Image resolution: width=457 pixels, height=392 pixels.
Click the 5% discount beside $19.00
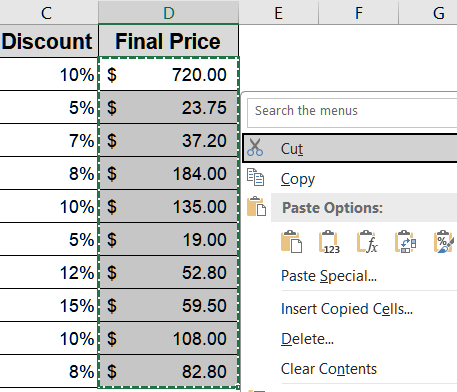49,239
